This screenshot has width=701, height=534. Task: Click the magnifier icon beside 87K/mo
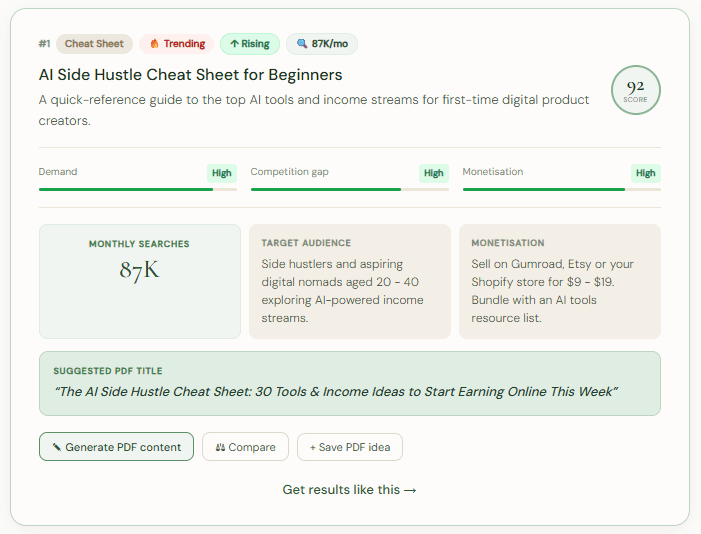[302, 43]
